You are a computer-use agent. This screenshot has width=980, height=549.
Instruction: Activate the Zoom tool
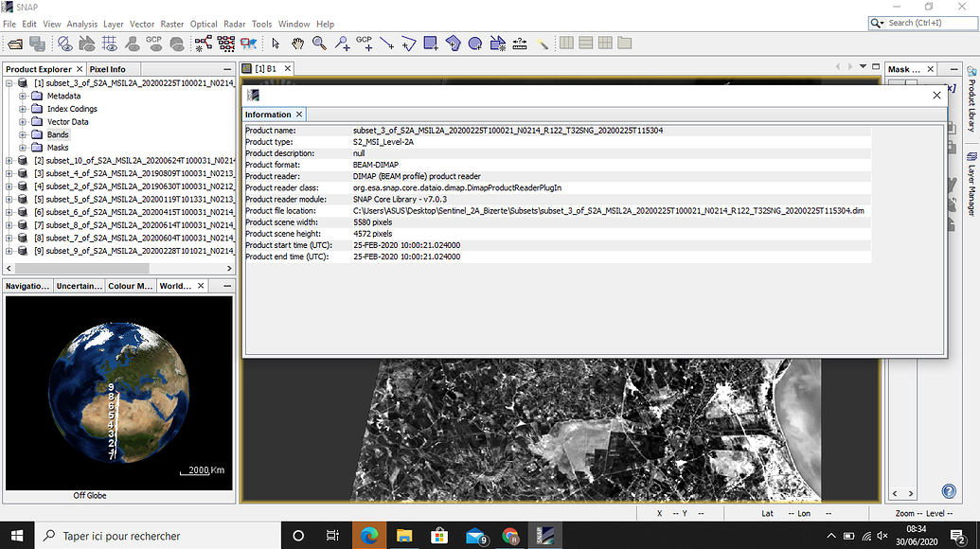tap(319, 44)
